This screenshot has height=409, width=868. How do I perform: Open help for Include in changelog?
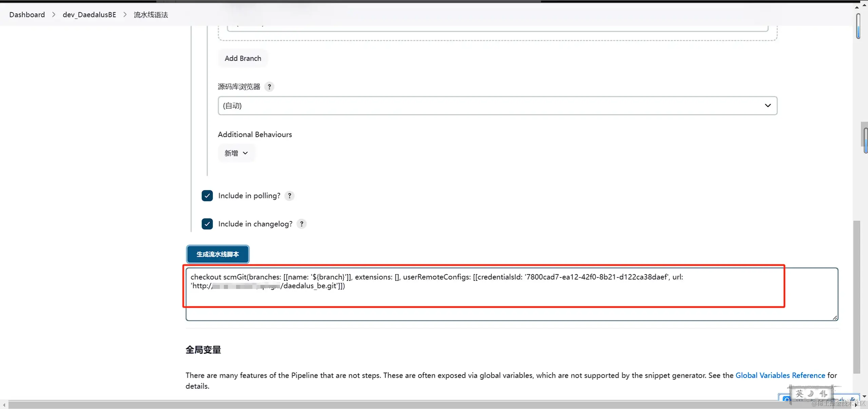tap(301, 224)
